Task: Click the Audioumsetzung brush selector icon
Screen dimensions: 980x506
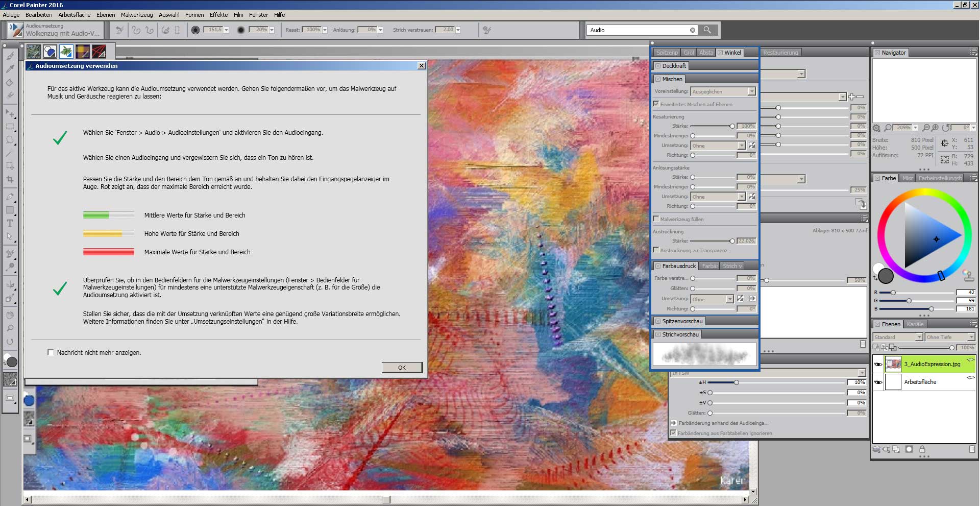Action: [16, 30]
